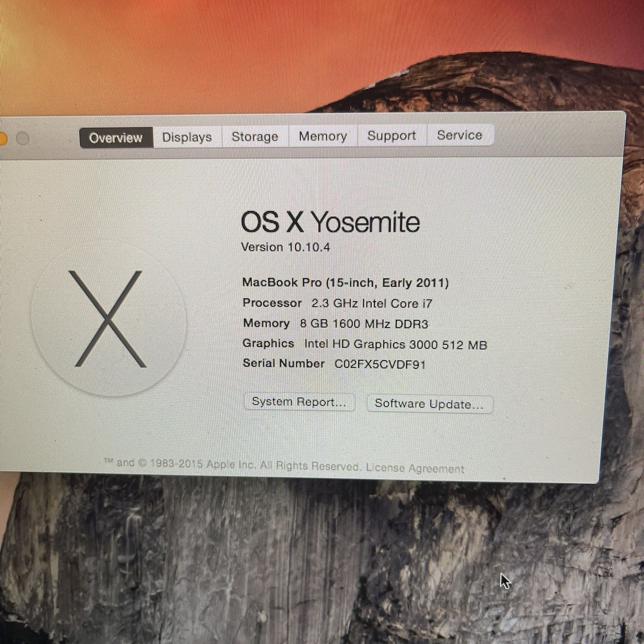Click the System Report... button

pyautogui.click(x=299, y=402)
